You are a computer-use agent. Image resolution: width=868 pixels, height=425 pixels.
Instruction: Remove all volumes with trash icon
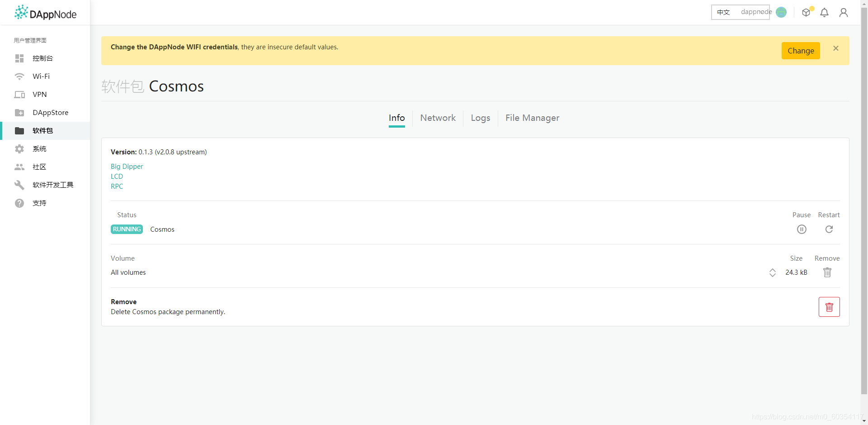tap(827, 272)
